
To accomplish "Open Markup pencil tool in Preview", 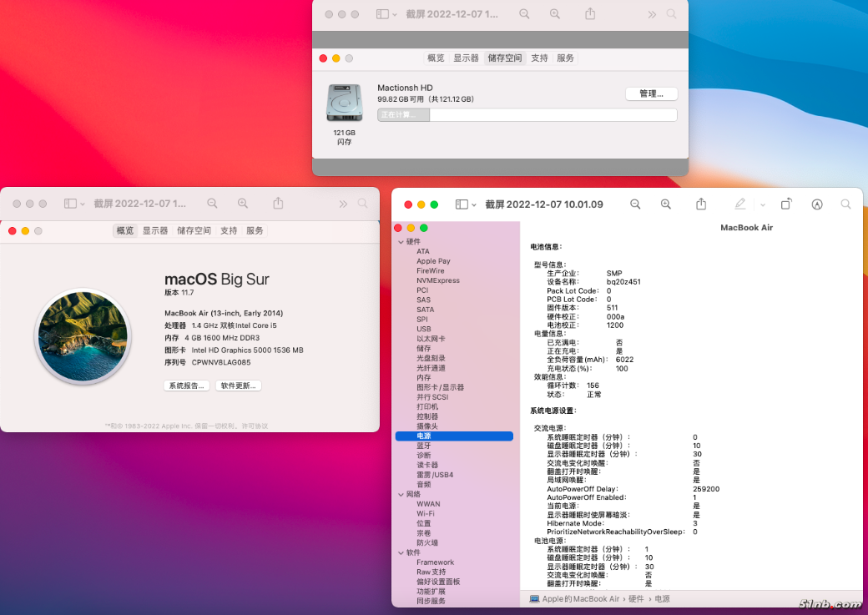I will 740,204.
